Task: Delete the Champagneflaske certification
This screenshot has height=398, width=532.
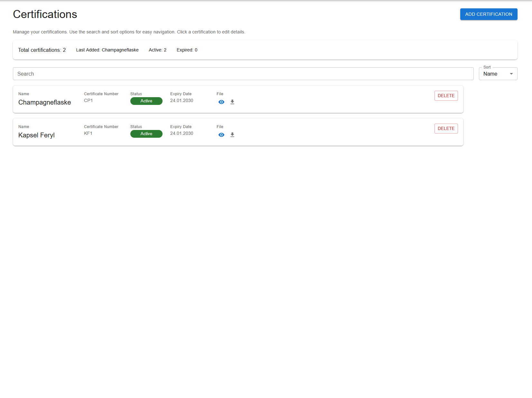Action: [x=446, y=96]
